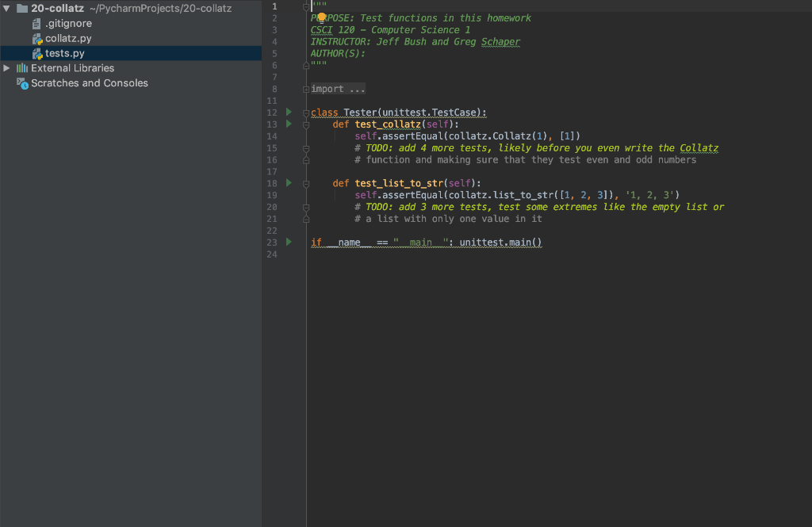Viewport: 812px width, 527px height.
Task: Run the test_list_to_str test gutter arrow
Action: click(288, 183)
